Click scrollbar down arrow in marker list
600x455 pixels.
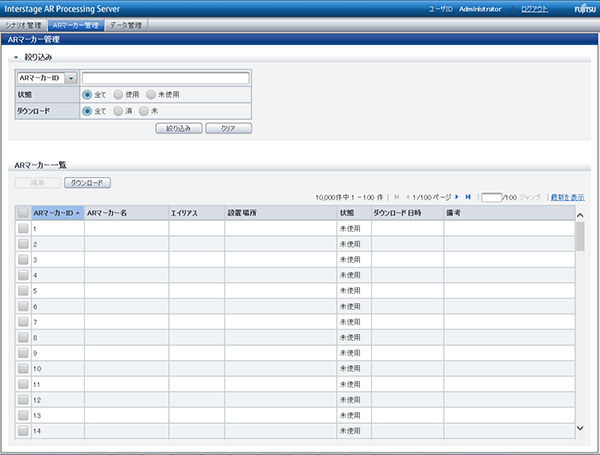(580, 428)
